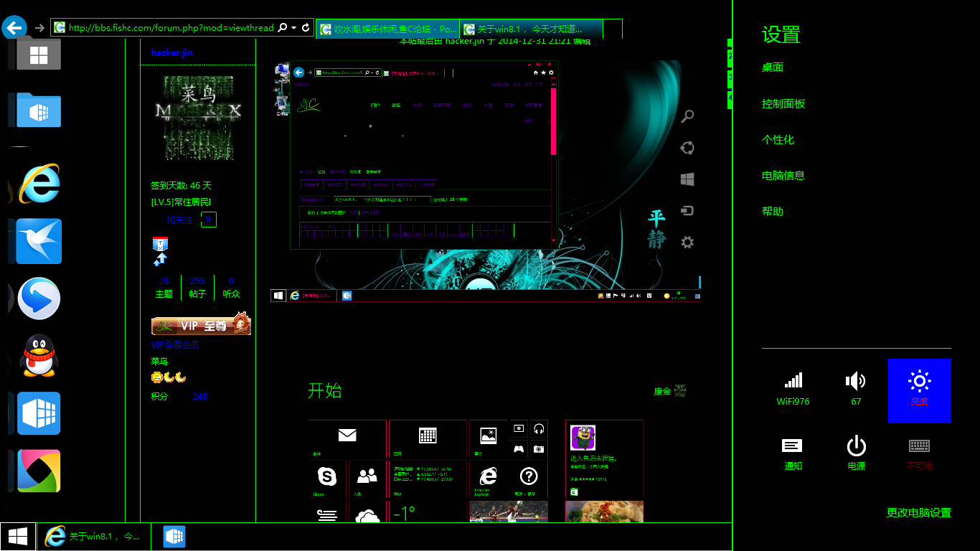Click the grey Windows tile icon on the left edge

pos(39,54)
